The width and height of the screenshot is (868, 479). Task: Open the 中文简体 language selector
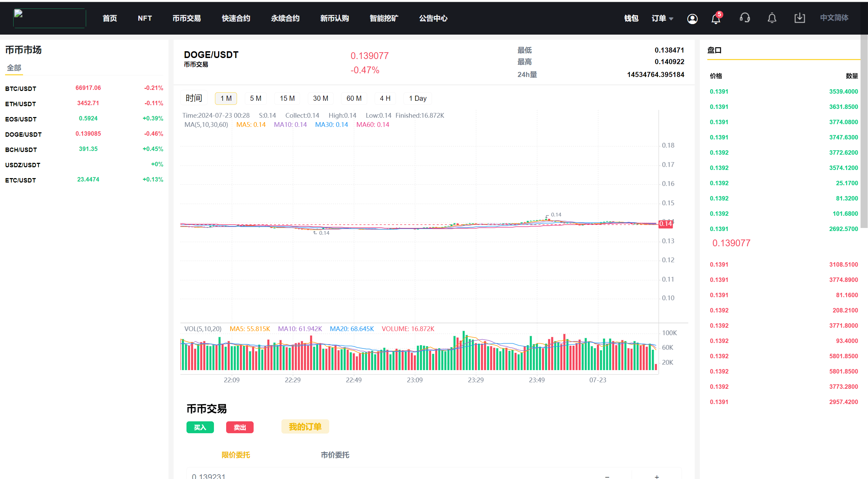(x=834, y=18)
